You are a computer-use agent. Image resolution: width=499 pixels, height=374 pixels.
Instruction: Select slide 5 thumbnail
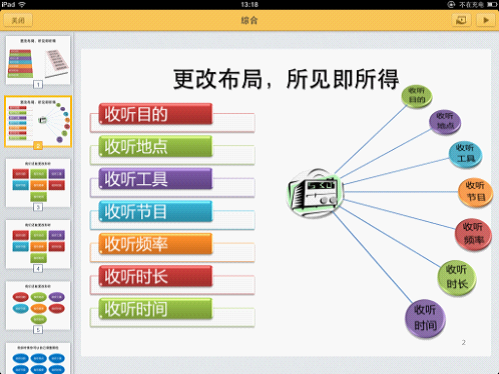pyautogui.click(x=38, y=305)
